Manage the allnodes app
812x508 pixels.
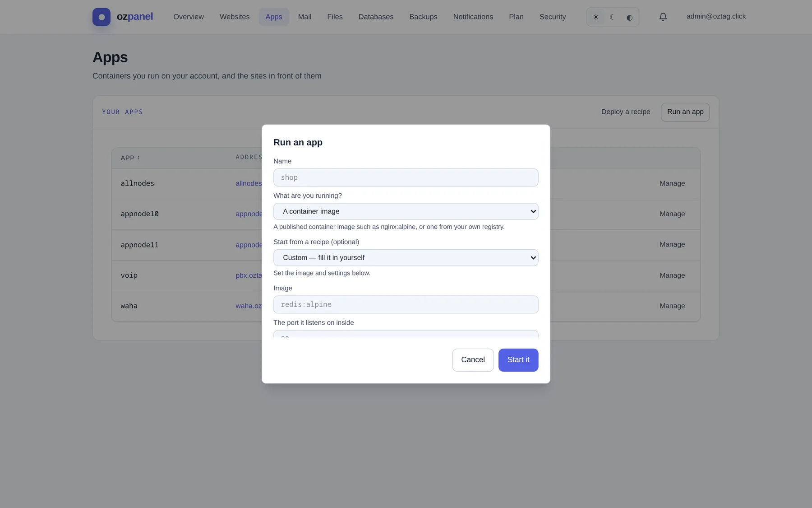(x=672, y=183)
